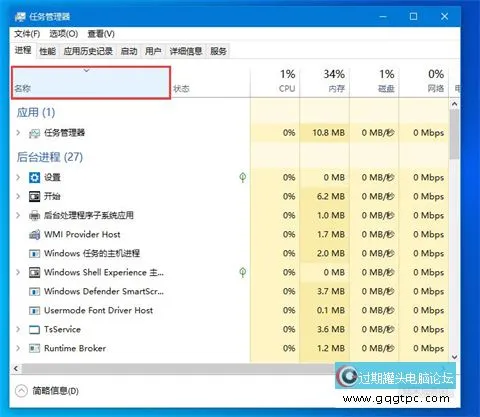Screen dimensions: 480x417
Task: Switch to the 服务 tab
Action: pos(218,51)
